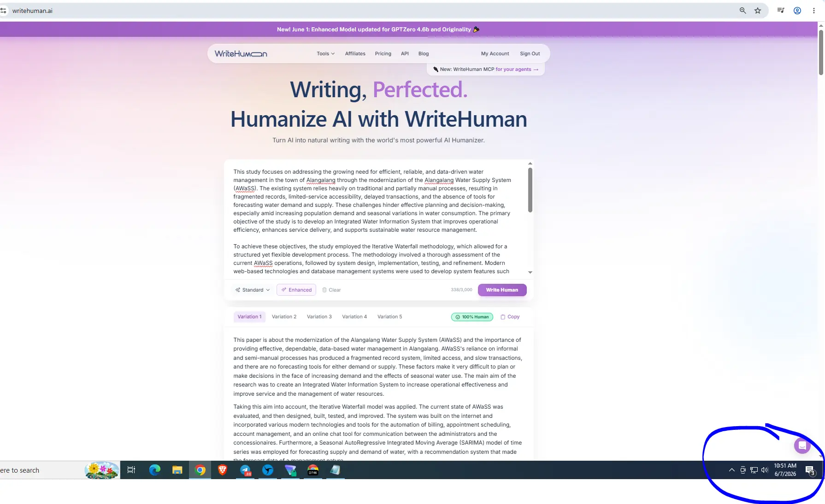Click the 100% Human badge

472,317
